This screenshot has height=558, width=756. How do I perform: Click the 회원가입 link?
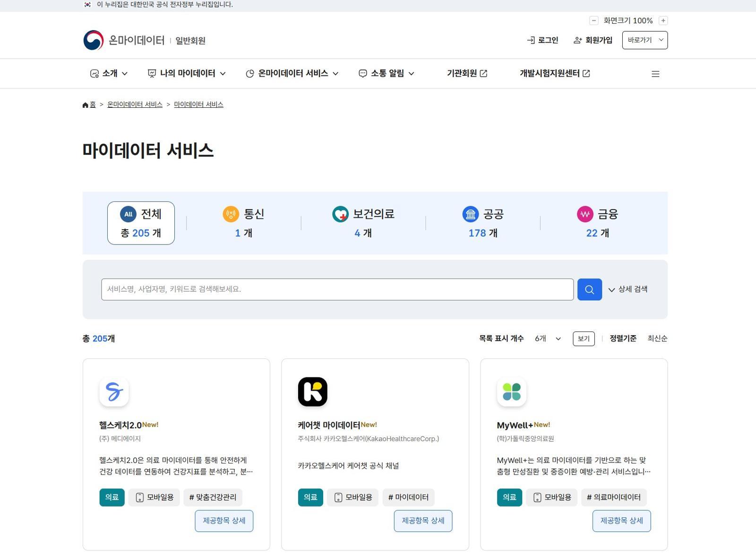point(593,40)
